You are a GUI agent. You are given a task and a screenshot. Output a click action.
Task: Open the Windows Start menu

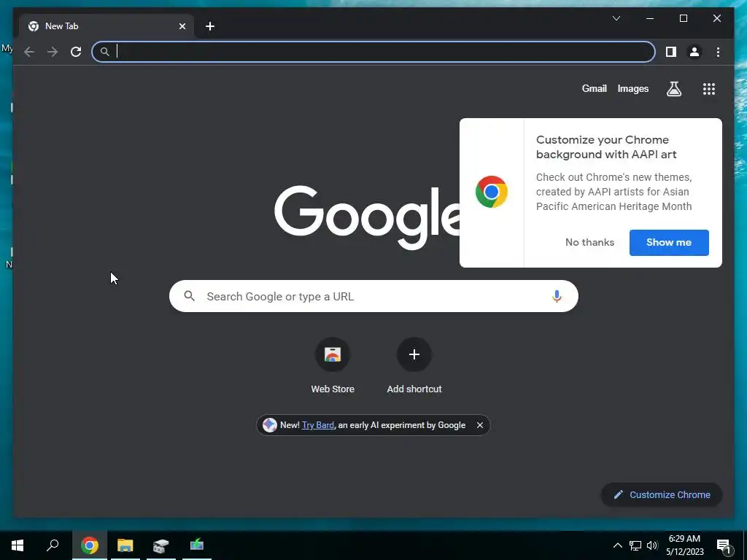point(18,545)
